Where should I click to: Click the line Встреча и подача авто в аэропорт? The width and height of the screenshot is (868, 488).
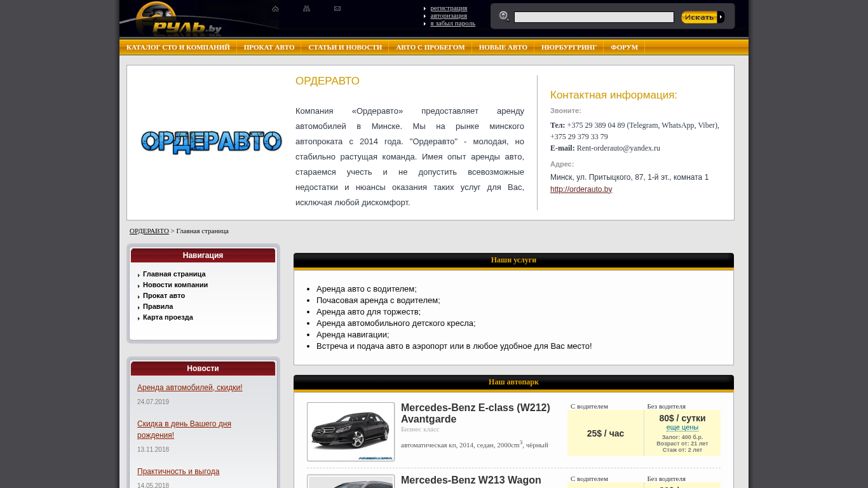pyautogui.click(x=454, y=346)
